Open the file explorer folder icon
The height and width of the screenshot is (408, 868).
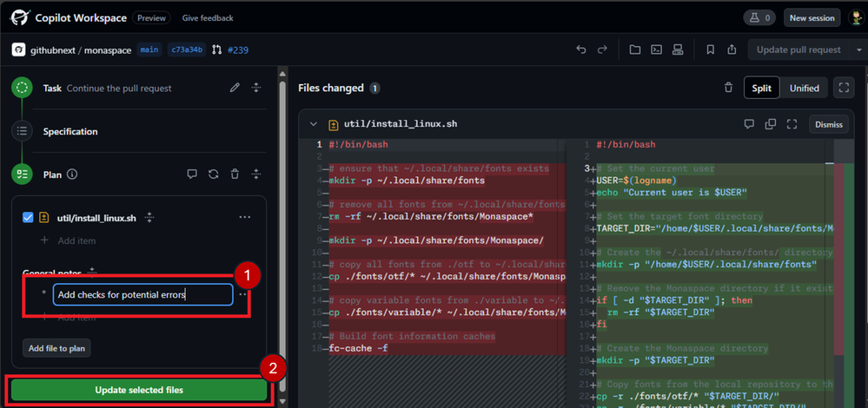[x=635, y=49]
